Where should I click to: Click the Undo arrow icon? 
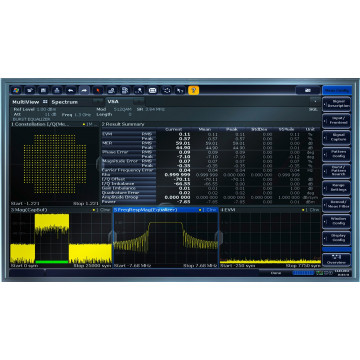(70, 90)
